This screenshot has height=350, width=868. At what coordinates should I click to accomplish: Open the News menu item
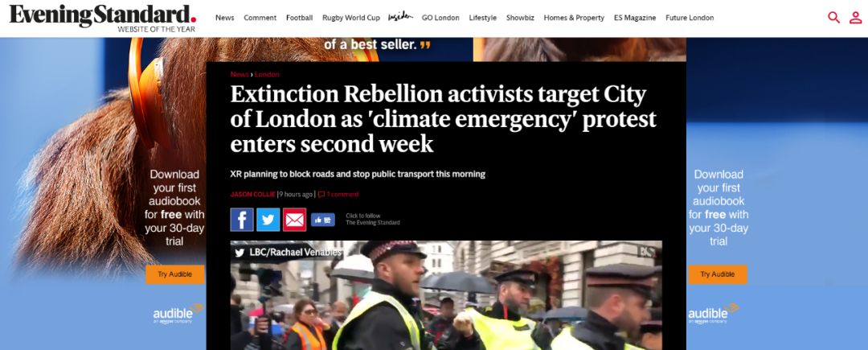pyautogui.click(x=225, y=18)
